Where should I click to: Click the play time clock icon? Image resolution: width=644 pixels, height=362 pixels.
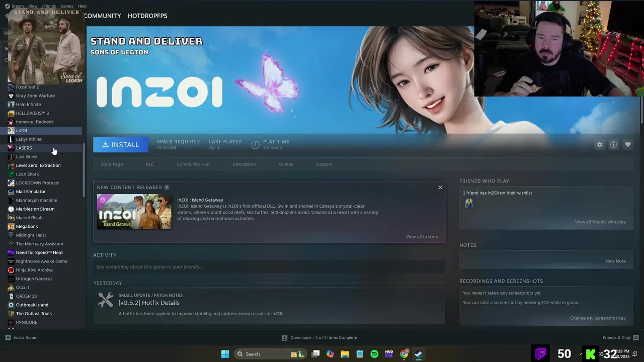(255, 145)
